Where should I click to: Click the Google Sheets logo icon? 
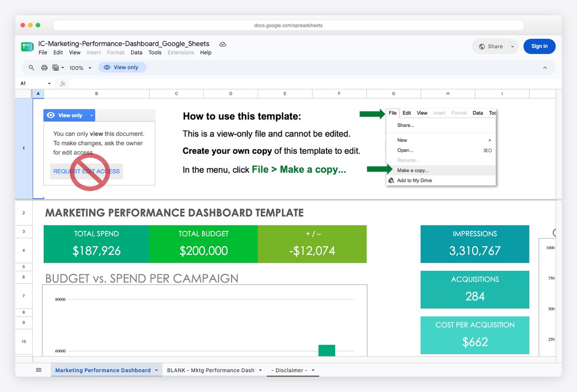(27, 47)
